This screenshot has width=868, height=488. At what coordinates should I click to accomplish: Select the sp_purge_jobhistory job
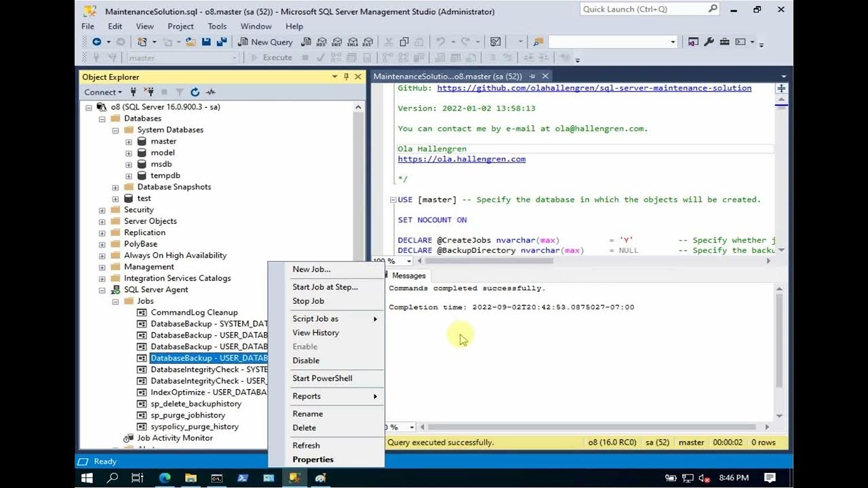click(x=188, y=415)
